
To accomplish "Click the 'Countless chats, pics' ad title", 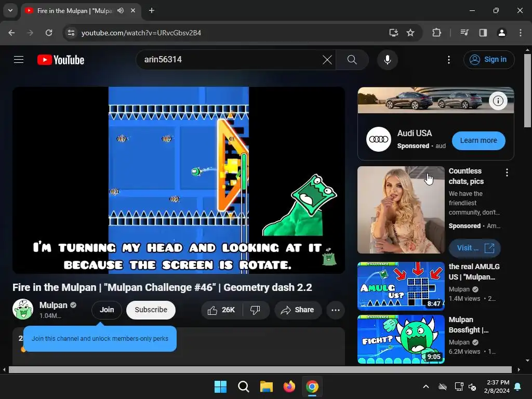I will (466, 176).
